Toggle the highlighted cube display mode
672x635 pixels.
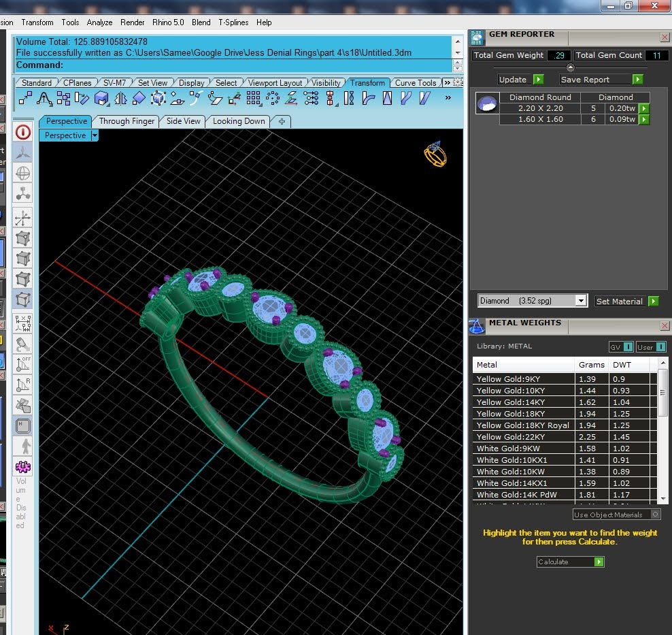click(x=23, y=299)
